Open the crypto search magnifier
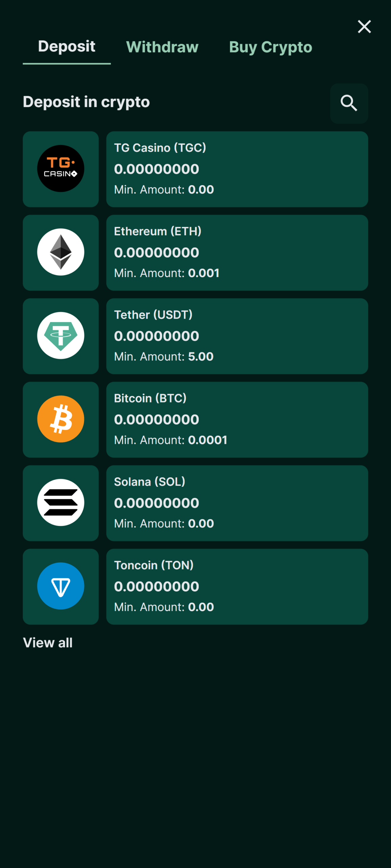This screenshot has width=391, height=868. click(x=349, y=103)
